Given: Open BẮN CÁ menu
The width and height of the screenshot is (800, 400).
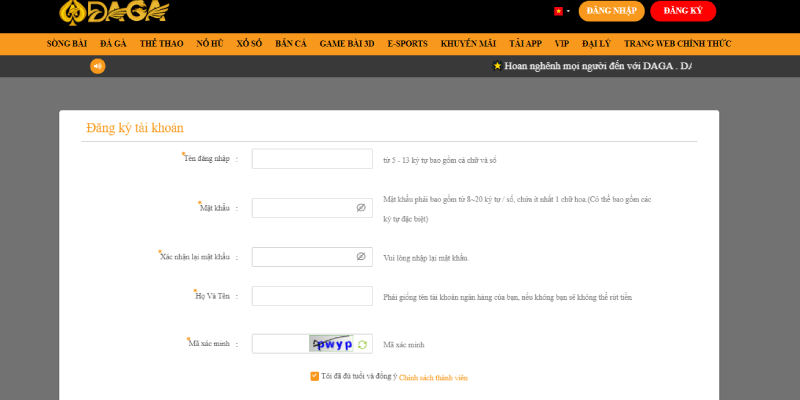Looking at the screenshot, I should [x=291, y=44].
